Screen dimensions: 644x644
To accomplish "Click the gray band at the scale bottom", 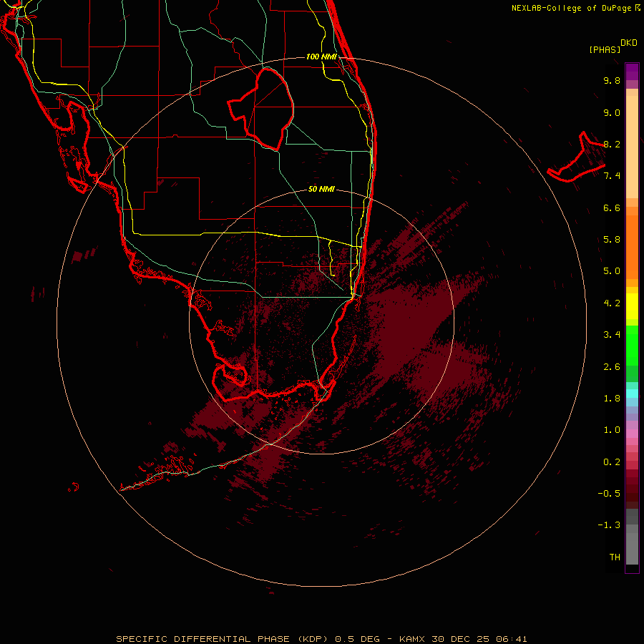I will click(x=632, y=548).
